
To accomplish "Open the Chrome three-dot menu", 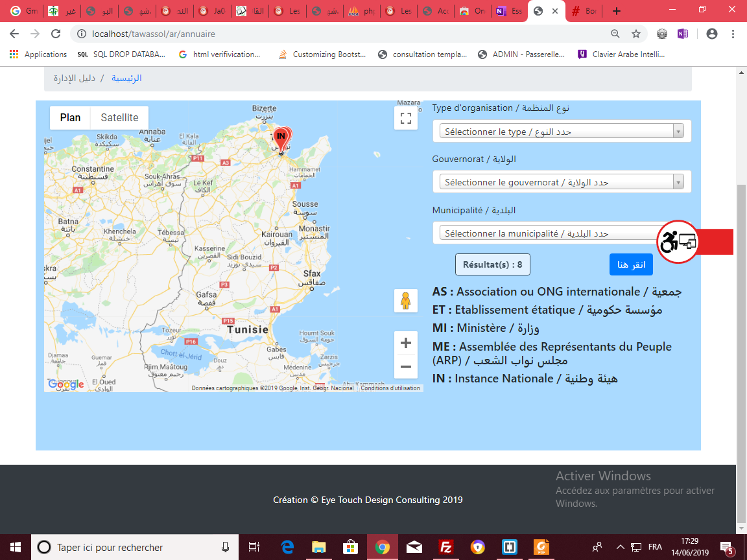I will click(733, 34).
